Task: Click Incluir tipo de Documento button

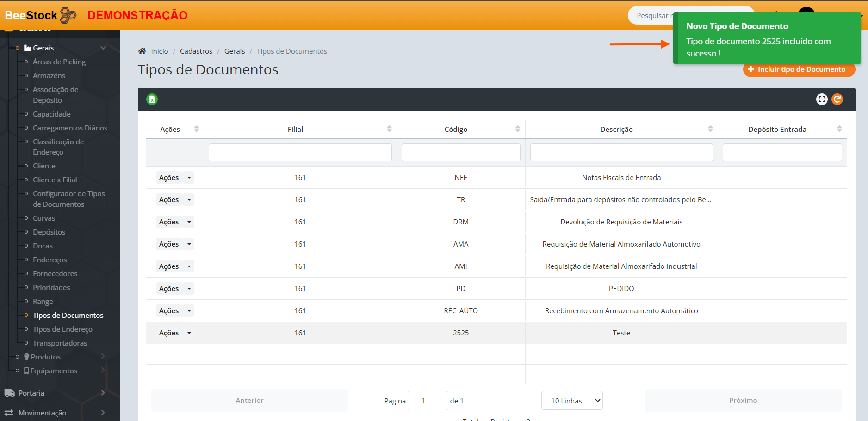Action: (x=799, y=69)
